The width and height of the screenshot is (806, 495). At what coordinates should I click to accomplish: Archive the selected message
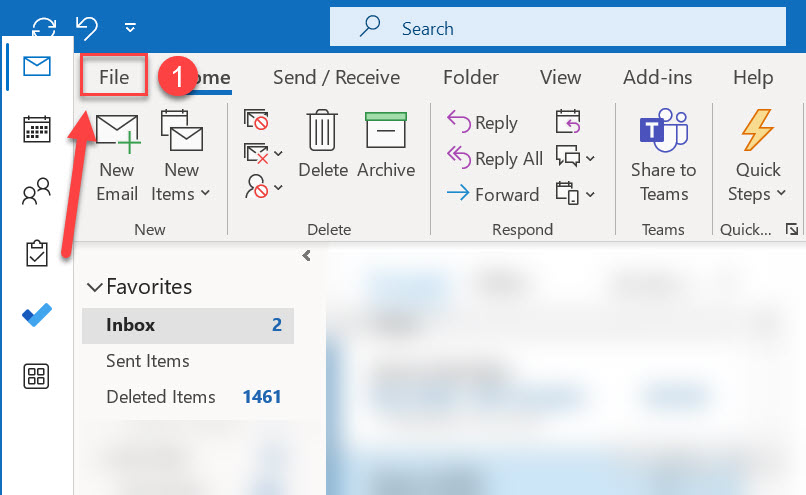coord(386,144)
